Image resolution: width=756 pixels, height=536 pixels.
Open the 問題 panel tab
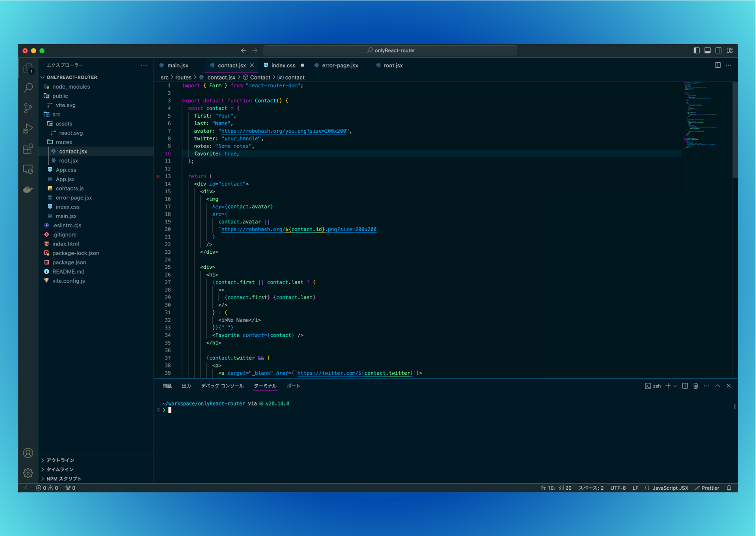(167, 386)
